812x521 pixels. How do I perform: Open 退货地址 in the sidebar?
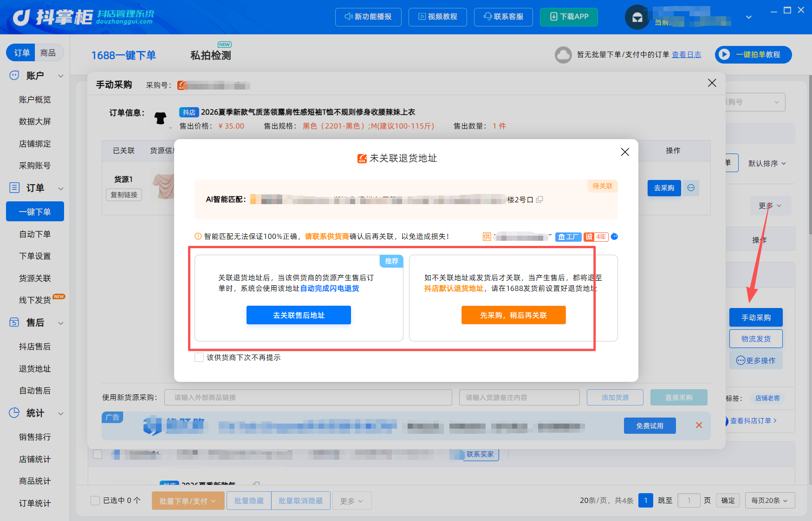[x=35, y=369]
